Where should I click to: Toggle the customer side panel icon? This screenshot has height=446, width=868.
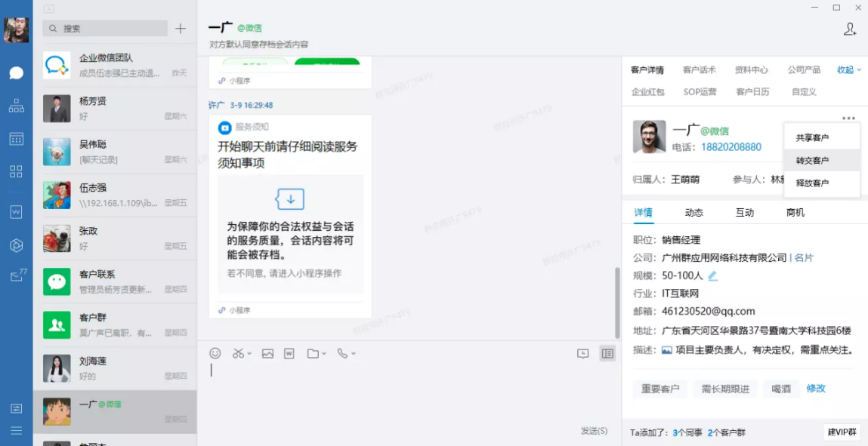tap(608, 354)
